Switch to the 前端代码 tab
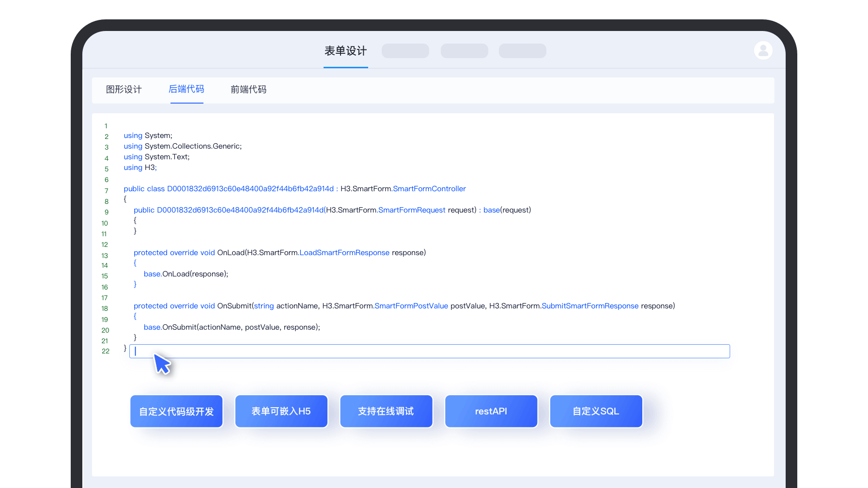The height and width of the screenshot is (488, 868). (248, 90)
